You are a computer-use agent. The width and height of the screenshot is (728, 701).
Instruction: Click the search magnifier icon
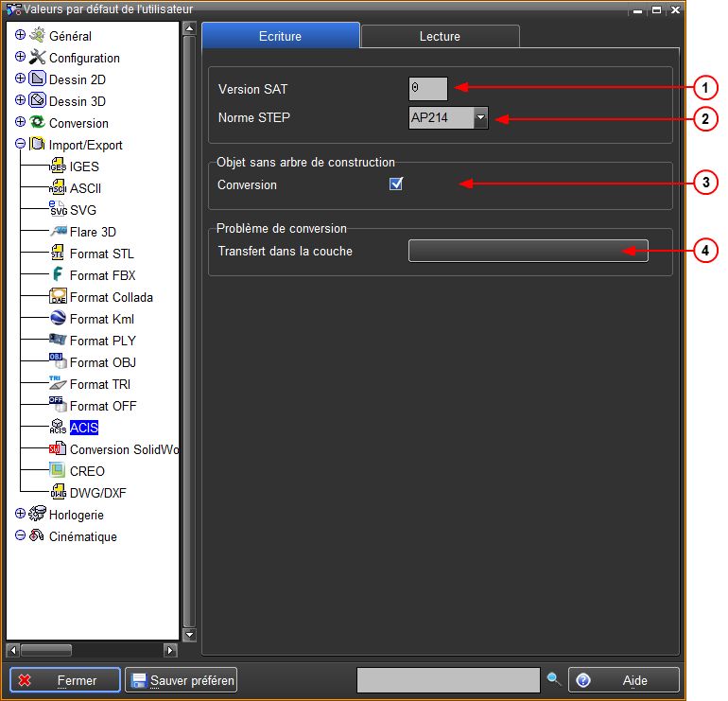(x=554, y=679)
